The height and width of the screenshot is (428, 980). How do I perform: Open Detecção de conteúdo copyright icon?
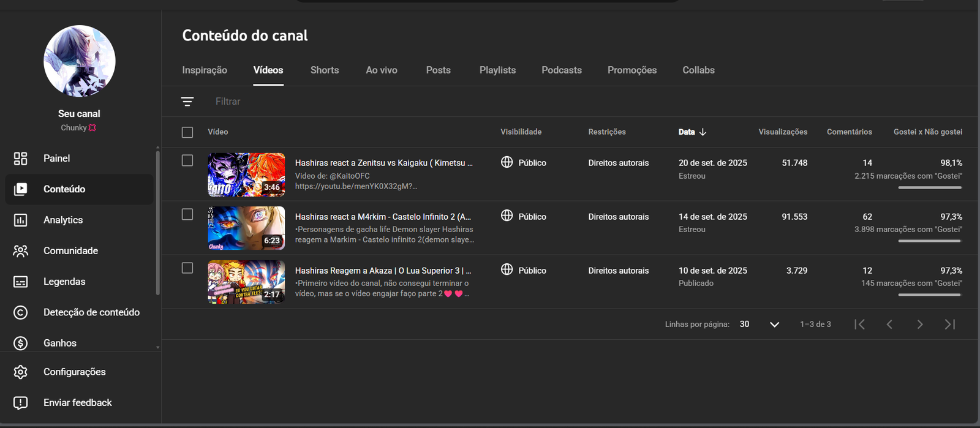point(21,313)
